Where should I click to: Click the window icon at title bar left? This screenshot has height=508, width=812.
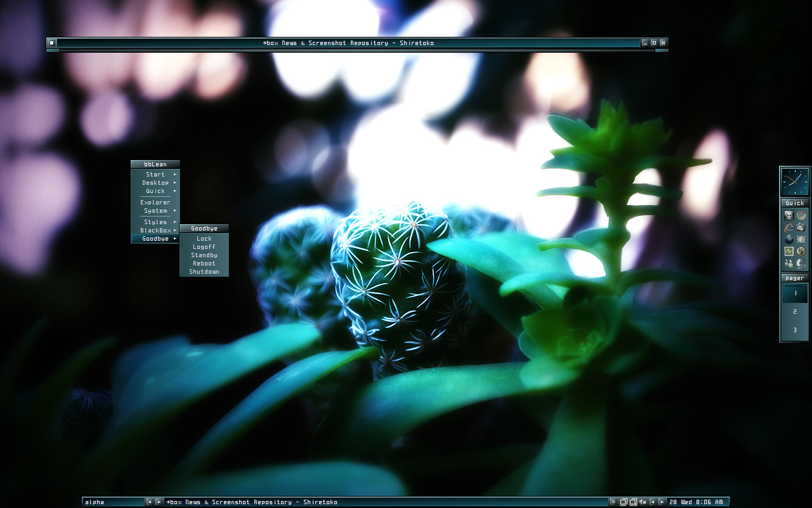(x=52, y=43)
